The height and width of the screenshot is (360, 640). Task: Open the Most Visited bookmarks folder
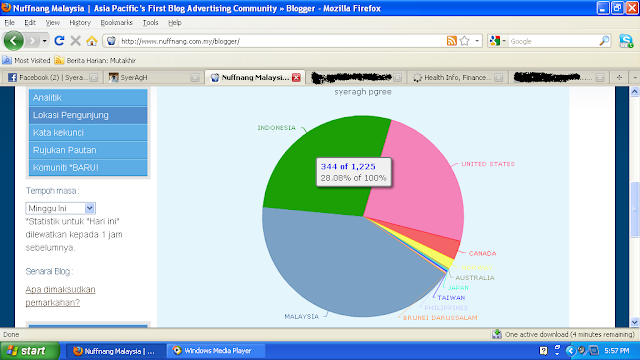point(26,60)
